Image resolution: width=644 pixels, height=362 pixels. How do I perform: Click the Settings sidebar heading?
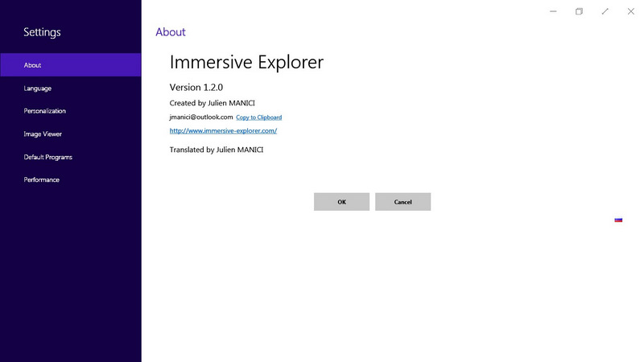point(42,32)
